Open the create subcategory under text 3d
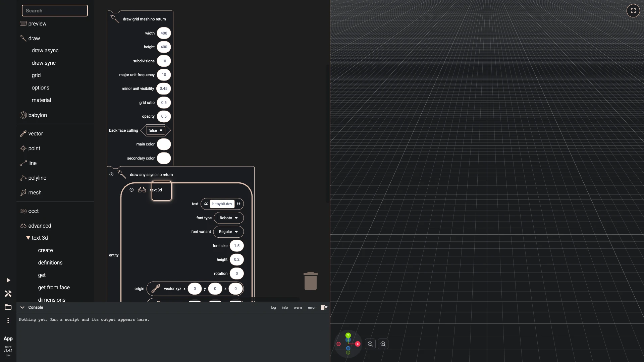The image size is (644, 362). pos(45,250)
